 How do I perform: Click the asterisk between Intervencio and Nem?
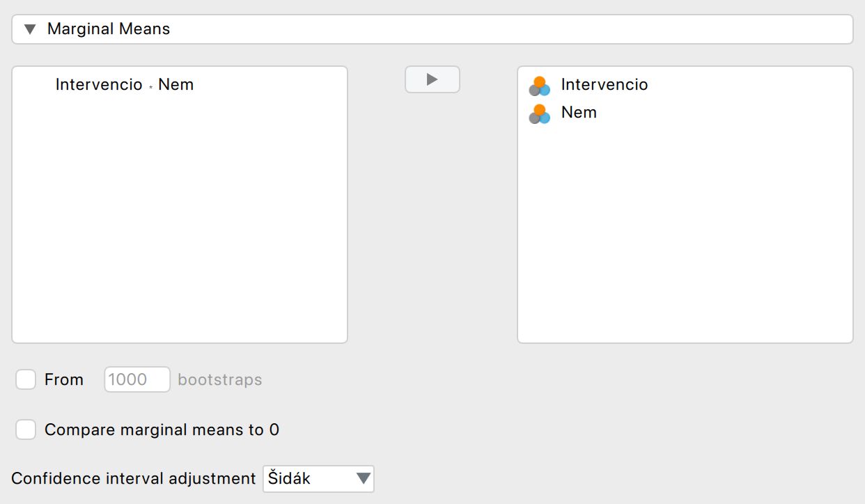click(x=150, y=87)
